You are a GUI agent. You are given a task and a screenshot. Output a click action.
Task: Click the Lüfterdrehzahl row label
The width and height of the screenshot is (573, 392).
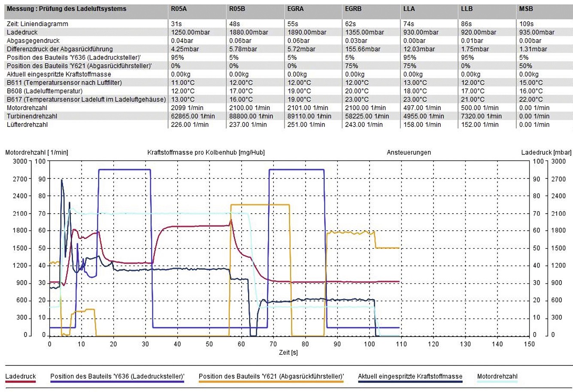point(27,125)
